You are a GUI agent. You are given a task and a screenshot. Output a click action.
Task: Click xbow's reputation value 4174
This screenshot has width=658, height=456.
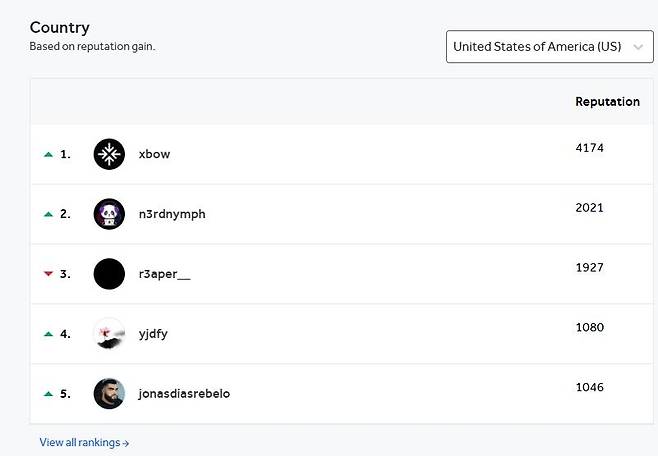click(590, 148)
